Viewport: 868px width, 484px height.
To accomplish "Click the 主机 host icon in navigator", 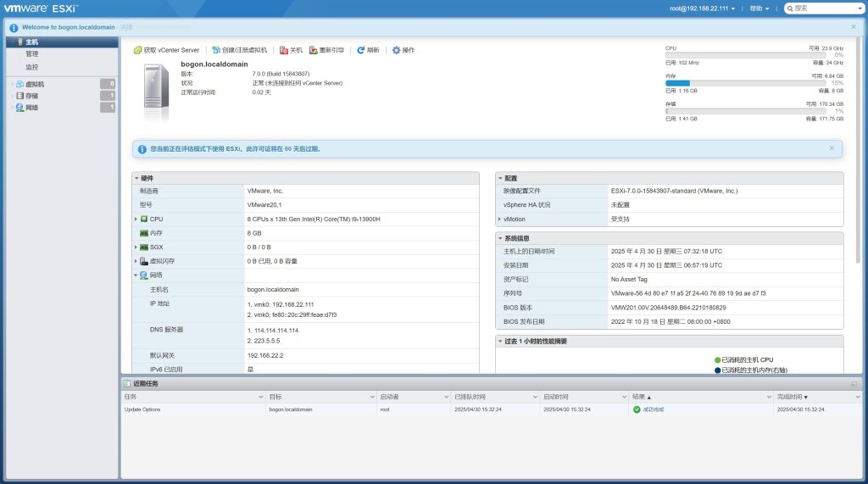I will (20, 42).
